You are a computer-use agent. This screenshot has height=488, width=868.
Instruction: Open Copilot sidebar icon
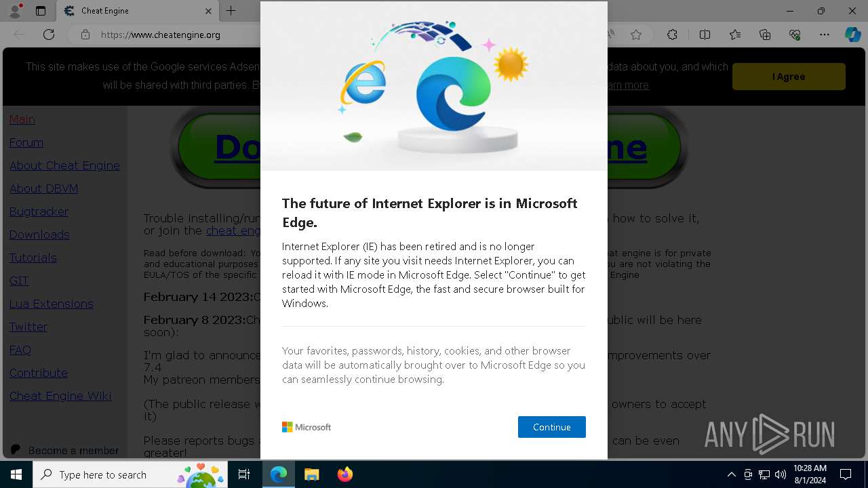pos(852,35)
